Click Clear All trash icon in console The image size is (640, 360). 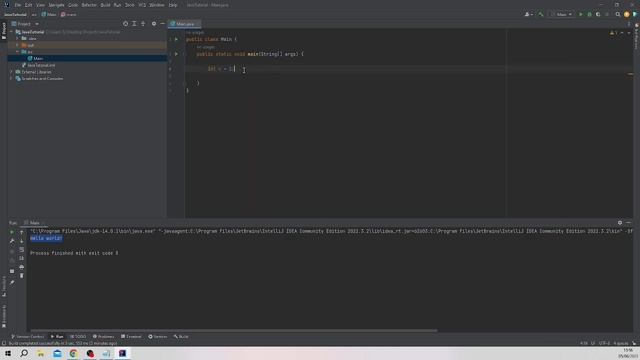[x=22, y=276]
